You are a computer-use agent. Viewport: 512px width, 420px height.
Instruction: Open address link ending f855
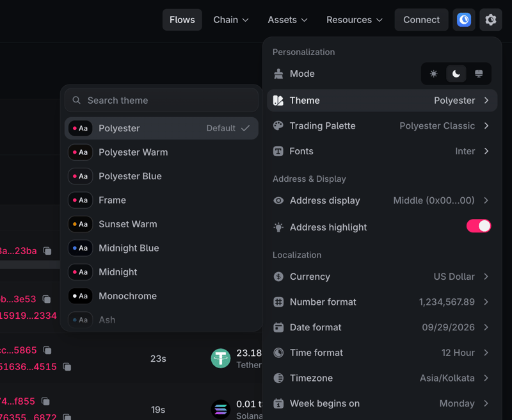point(17,401)
